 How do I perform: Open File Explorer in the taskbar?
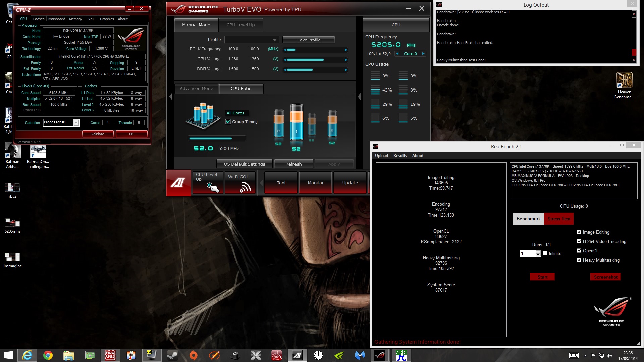coord(69,355)
